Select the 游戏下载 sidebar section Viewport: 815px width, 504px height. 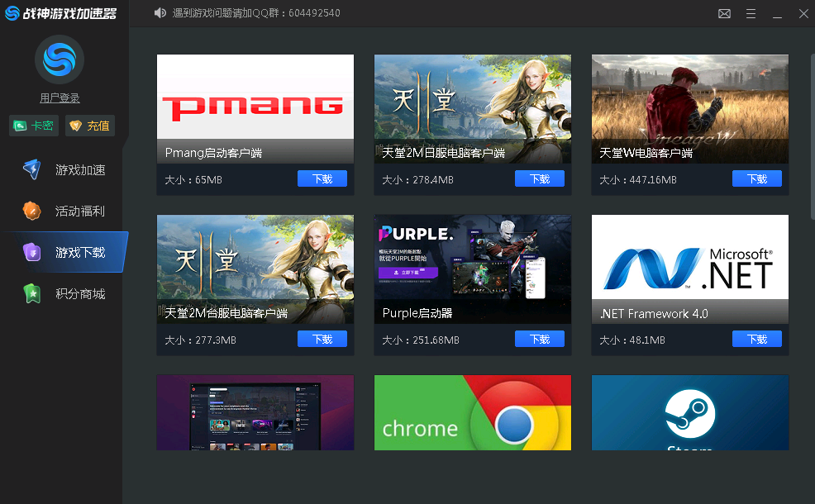tap(64, 253)
